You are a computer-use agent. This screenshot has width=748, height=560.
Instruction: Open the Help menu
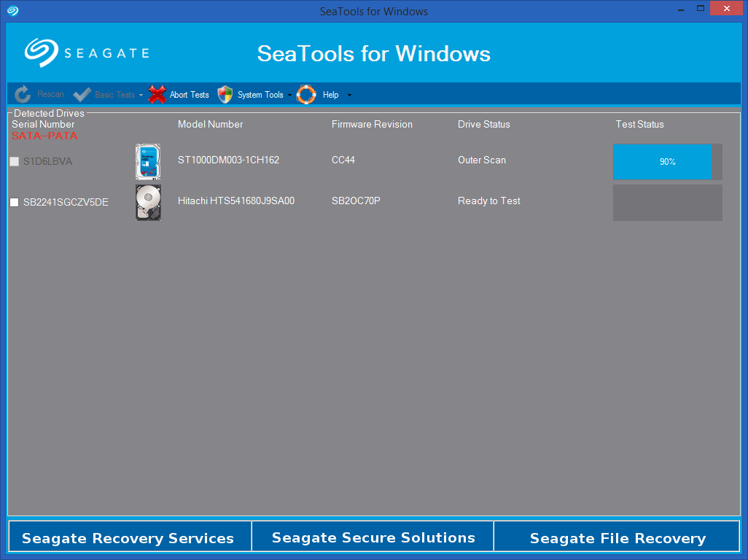pyautogui.click(x=330, y=94)
